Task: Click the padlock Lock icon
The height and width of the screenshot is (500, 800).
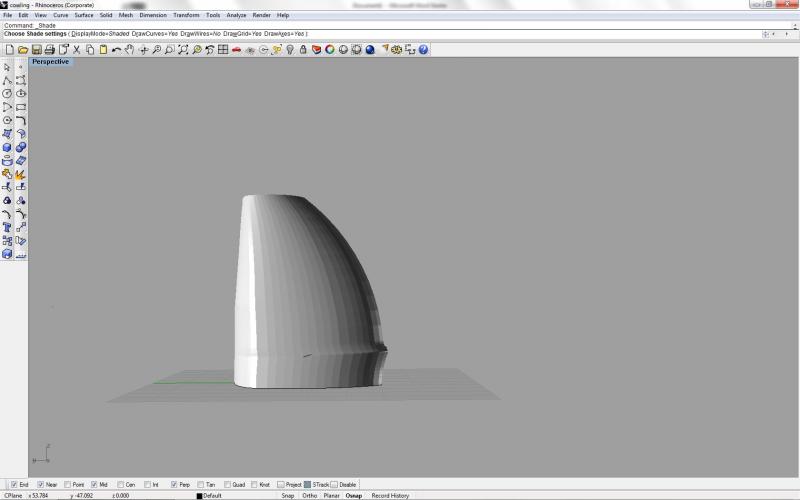Action: pos(303,49)
